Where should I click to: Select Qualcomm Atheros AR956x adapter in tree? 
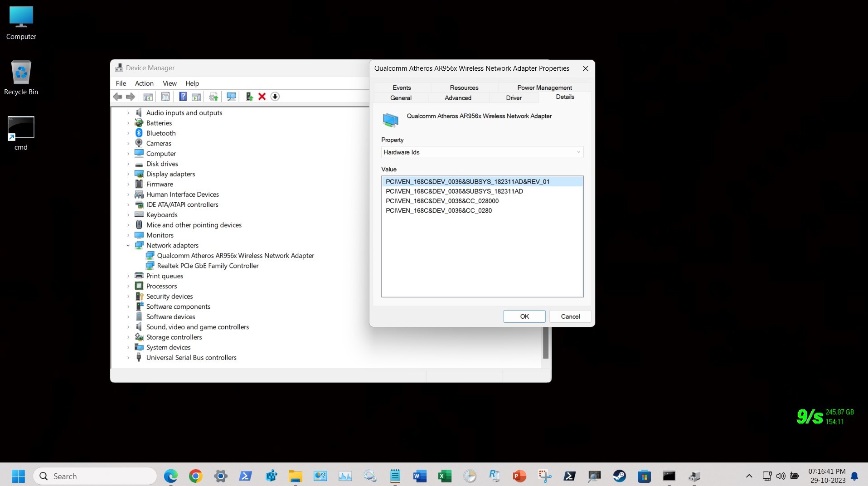coord(236,256)
